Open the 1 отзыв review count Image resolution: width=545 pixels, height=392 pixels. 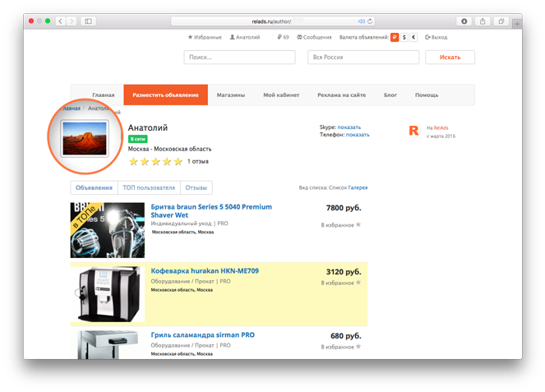click(198, 162)
